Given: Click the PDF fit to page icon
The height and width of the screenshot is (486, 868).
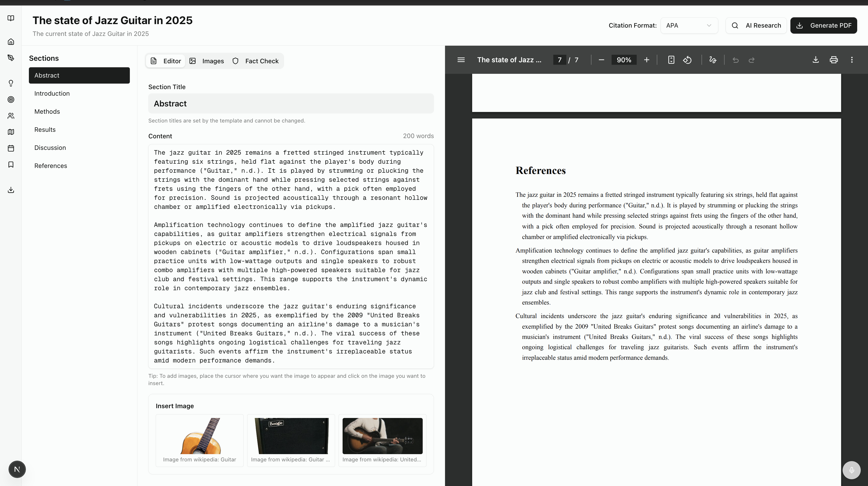Looking at the screenshot, I should point(671,60).
